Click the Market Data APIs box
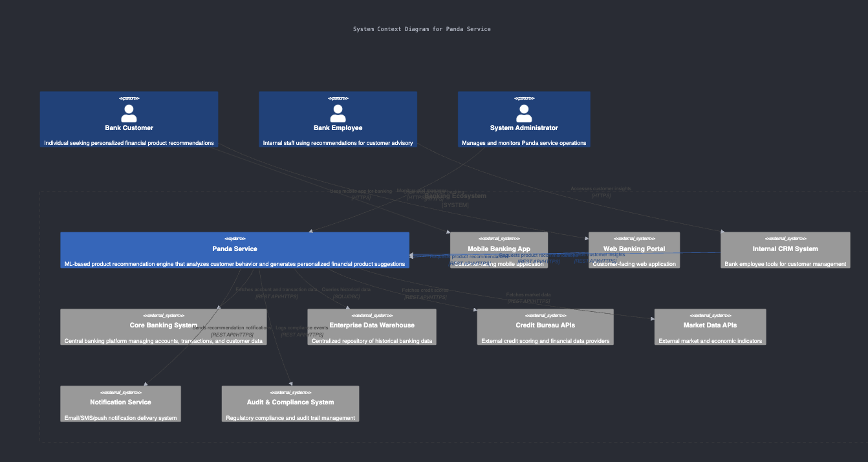Viewport: 868px width, 462px height. click(710, 327)
